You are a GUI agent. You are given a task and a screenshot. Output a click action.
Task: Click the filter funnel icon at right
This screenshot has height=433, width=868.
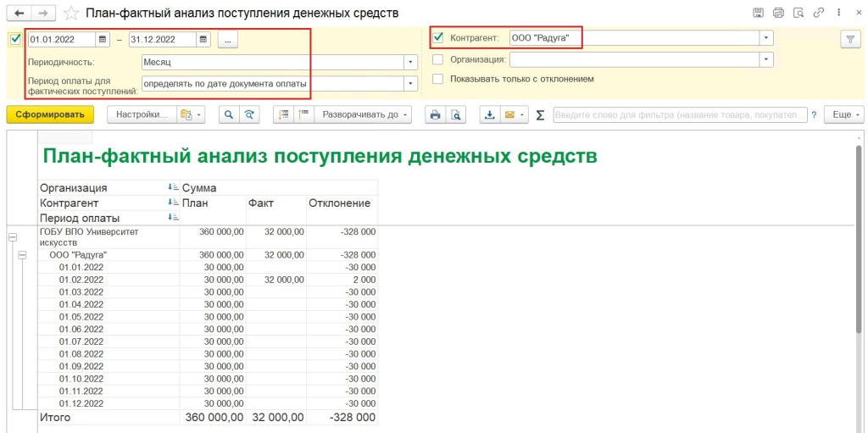click(850, 39)
